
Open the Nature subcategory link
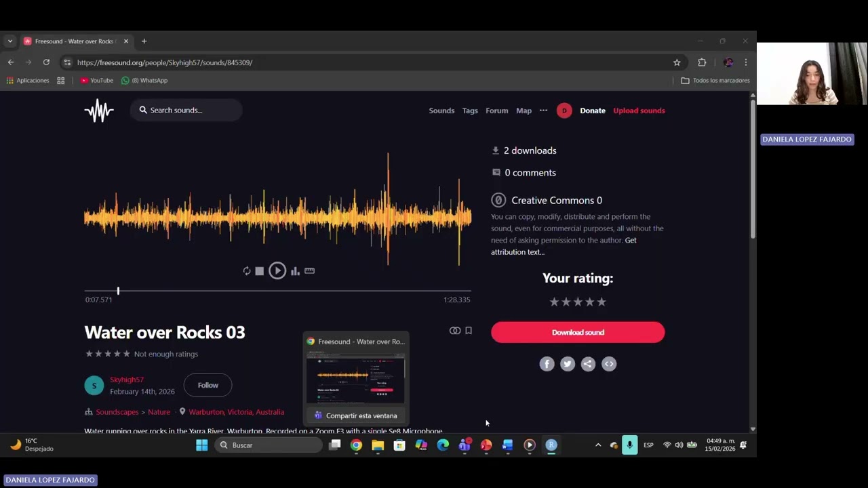(159, 412)
